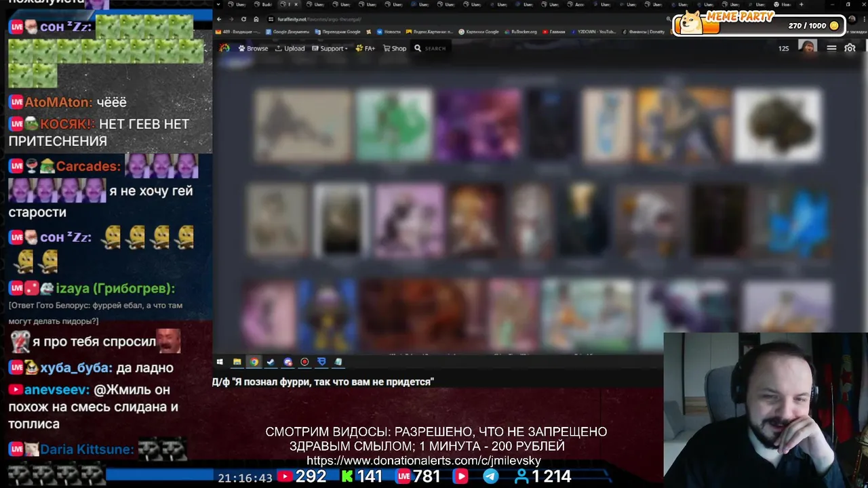Open the Browse menu on FurAffinity
The height and width of the screenshot is (488, 868).
click(x=253, y=48)
